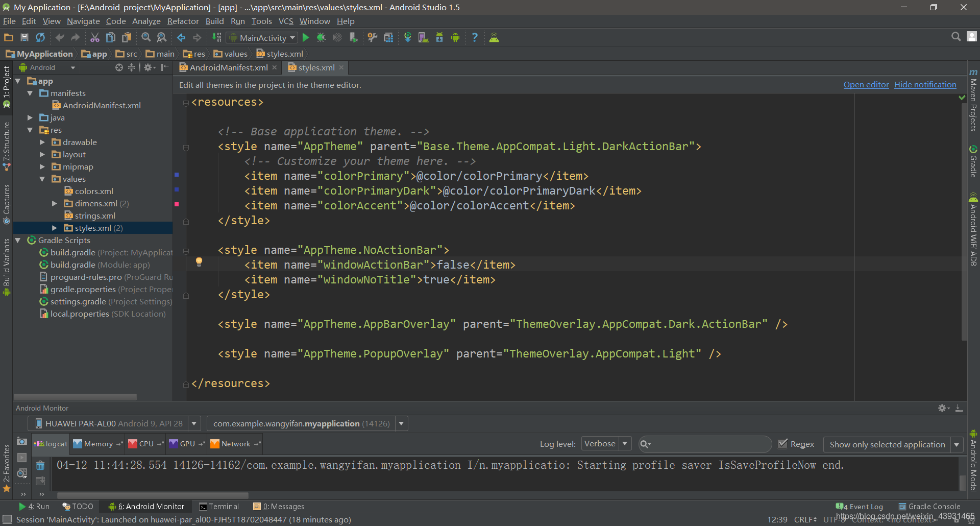This screenshot has height=526, width=980.
Task: Open the Refactor menu
Action: (x=183, y=21)
